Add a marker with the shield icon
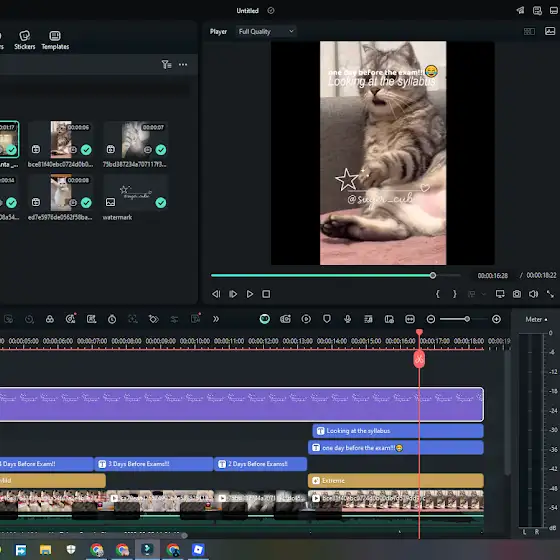The width and height of the screenshot is (560, 560). (x=327, y=319)
